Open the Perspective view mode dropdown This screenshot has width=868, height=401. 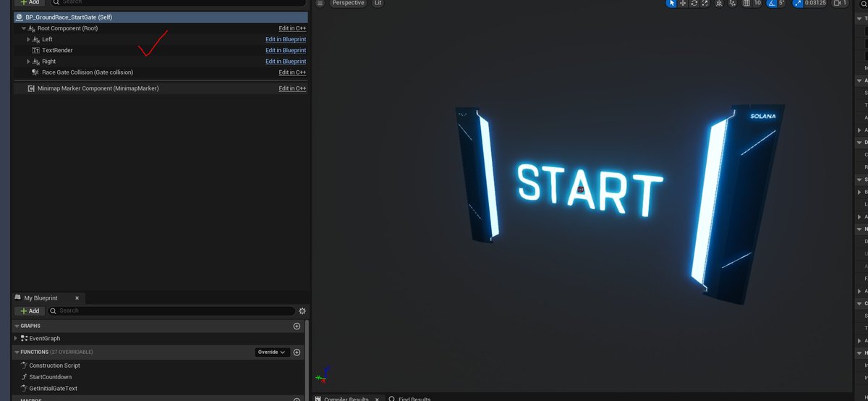point(349,3)
